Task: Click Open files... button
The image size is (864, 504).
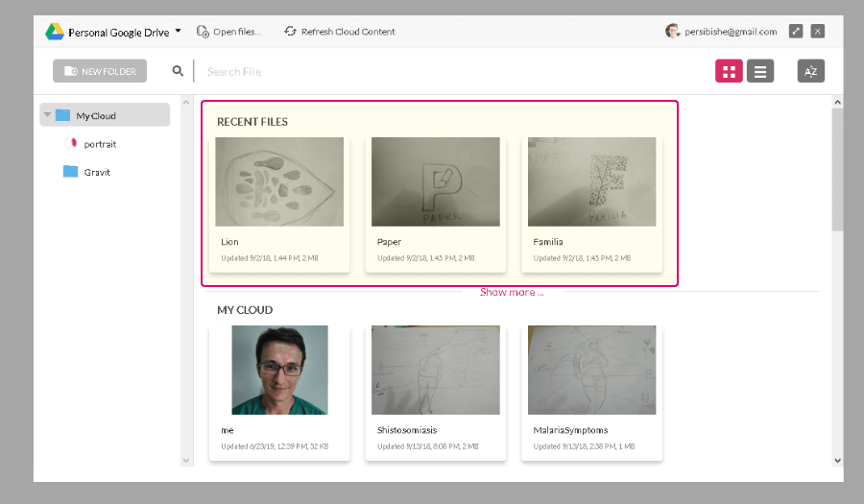Action: tap(229, 32)
